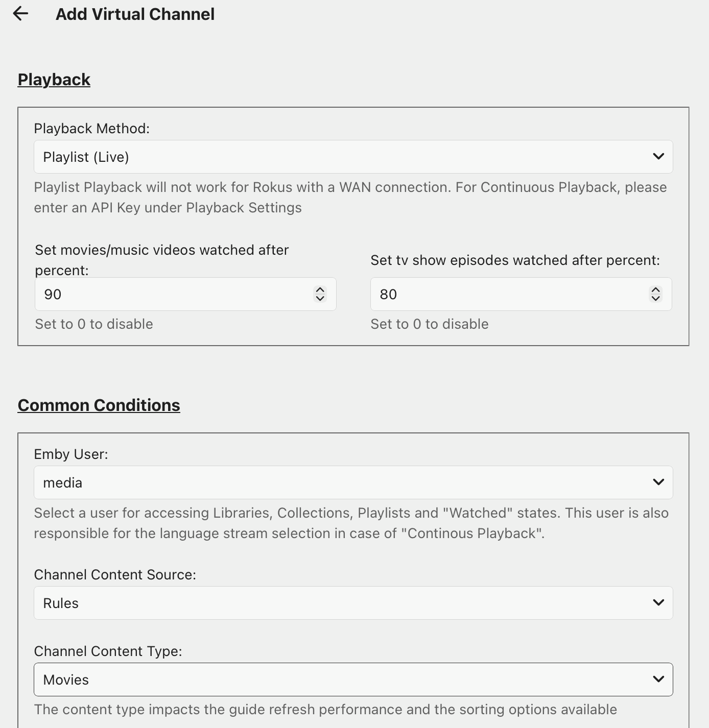
Task: Decrement tv episodes watched percent stepper
Action: tap(655, 299)
